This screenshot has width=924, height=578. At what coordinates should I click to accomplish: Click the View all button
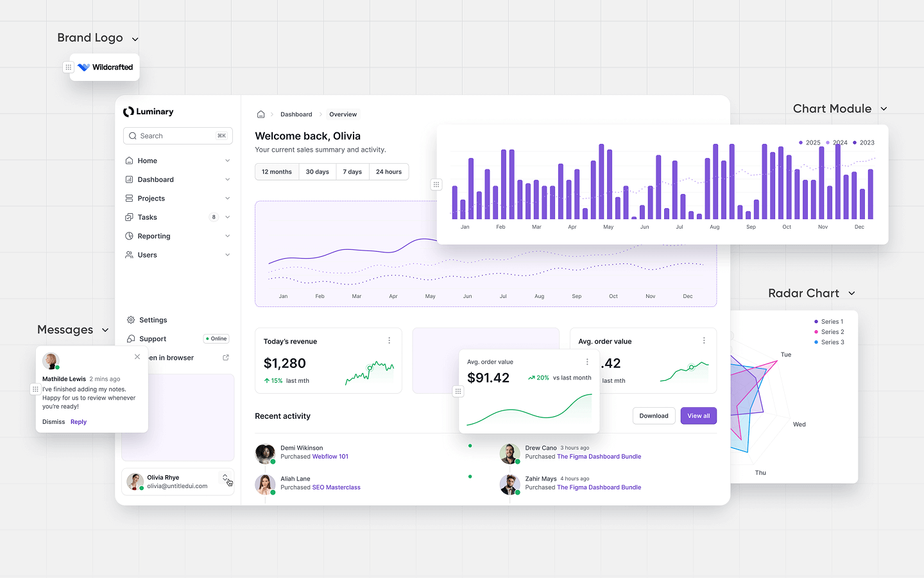point(698,416)
